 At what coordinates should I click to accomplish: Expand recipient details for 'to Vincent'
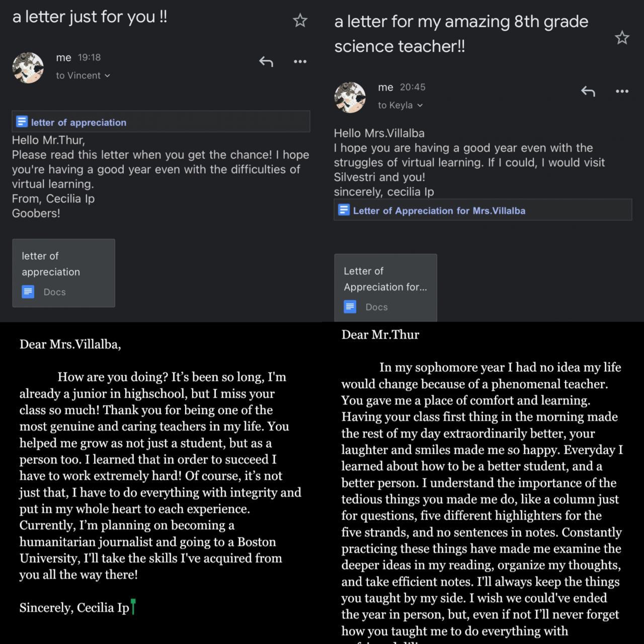tap(83, 75)
